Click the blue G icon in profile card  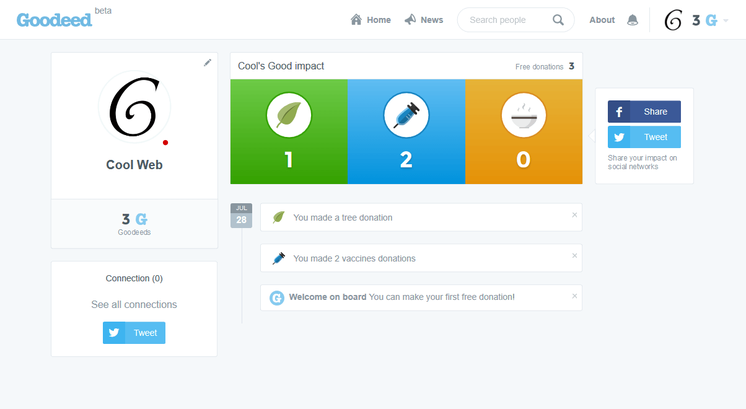[141, 219]
